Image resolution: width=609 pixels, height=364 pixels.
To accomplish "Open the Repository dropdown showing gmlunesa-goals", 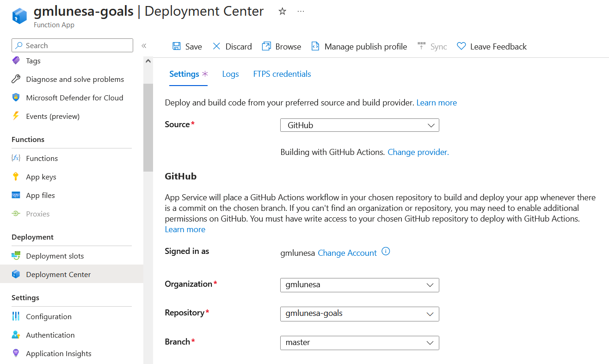I will (359, 314).
